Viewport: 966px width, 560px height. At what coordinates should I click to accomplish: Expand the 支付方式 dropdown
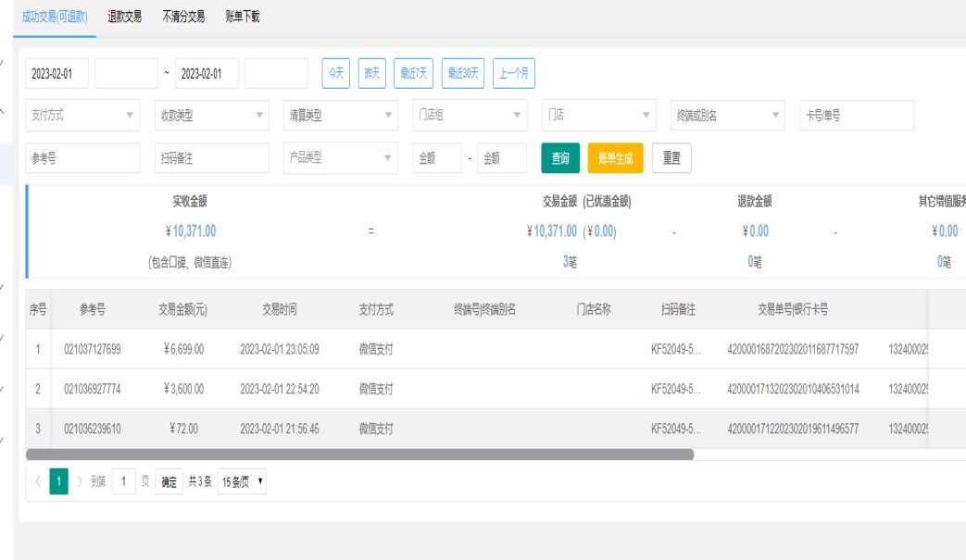pyautogui.click(x=82, y=116)
